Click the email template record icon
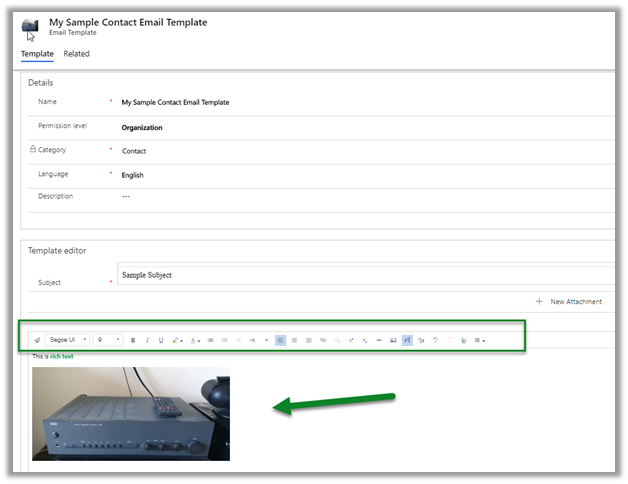This screenshot has width=628, height=484. click(30, 26)
